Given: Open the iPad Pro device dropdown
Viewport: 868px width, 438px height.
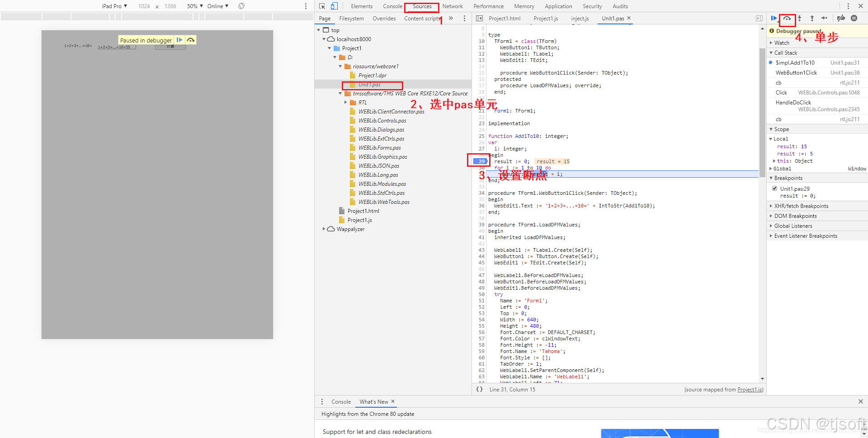Looking at the screenshot, I should [114, 6].
